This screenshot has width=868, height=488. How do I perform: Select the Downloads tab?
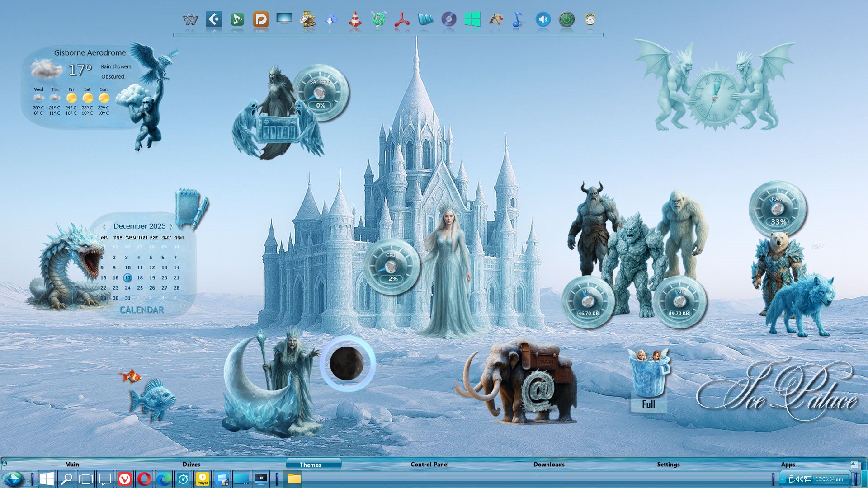pyautogui.click(x=548, y=465)
